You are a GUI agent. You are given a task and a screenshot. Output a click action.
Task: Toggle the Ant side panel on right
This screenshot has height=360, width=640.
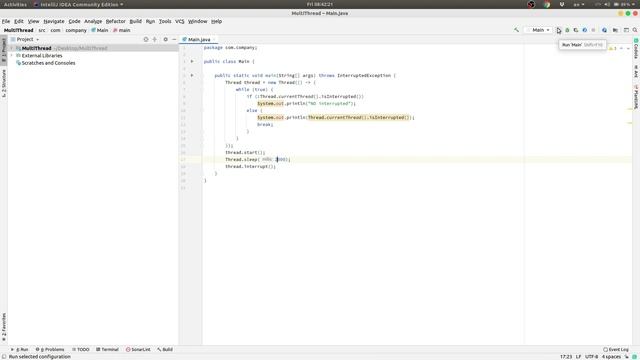pyautogui.click(x=636, y=71)
